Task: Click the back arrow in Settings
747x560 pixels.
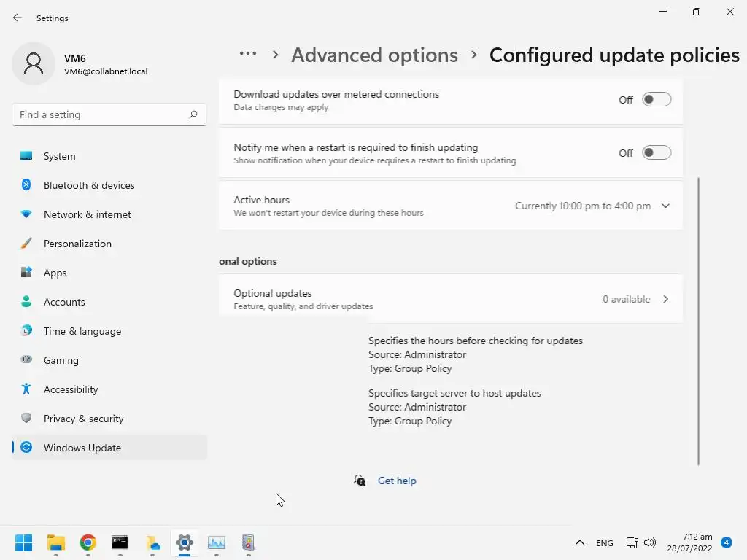Action: point(18,17)
